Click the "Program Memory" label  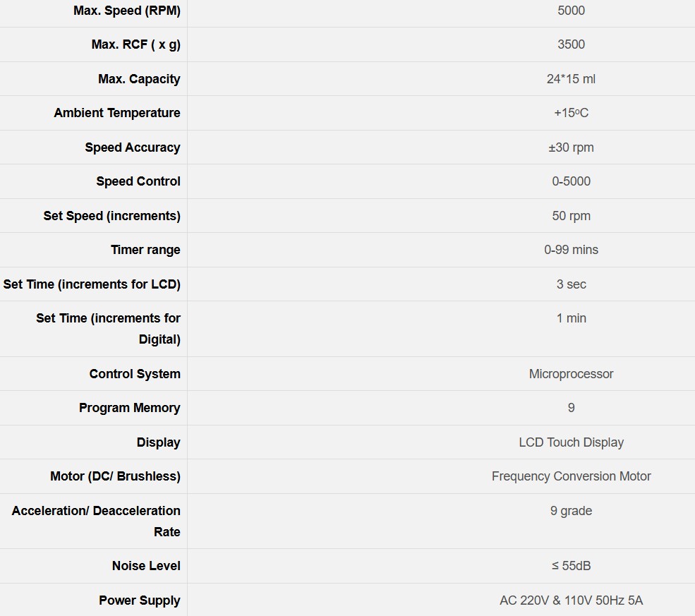129,408
